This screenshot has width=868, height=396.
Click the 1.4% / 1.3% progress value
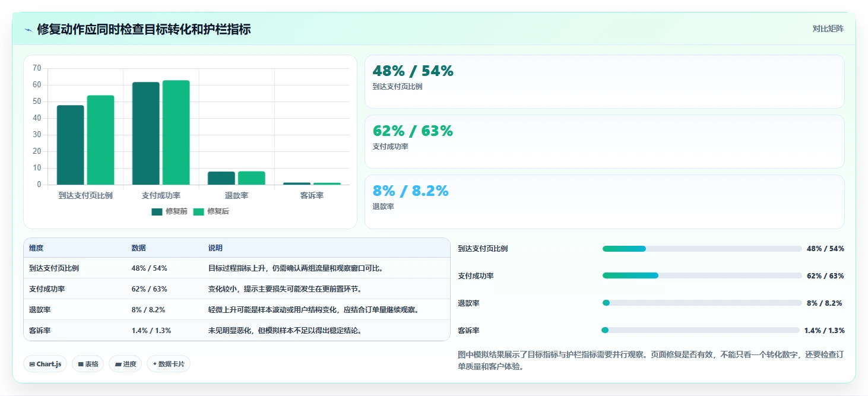[824, 331]
